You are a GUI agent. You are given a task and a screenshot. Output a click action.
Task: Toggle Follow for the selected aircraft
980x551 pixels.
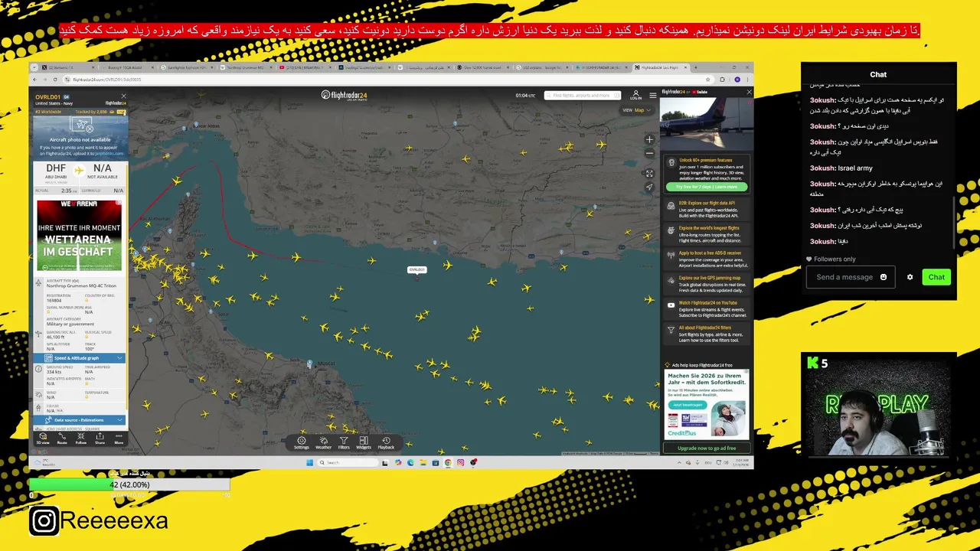coord(80,438)
